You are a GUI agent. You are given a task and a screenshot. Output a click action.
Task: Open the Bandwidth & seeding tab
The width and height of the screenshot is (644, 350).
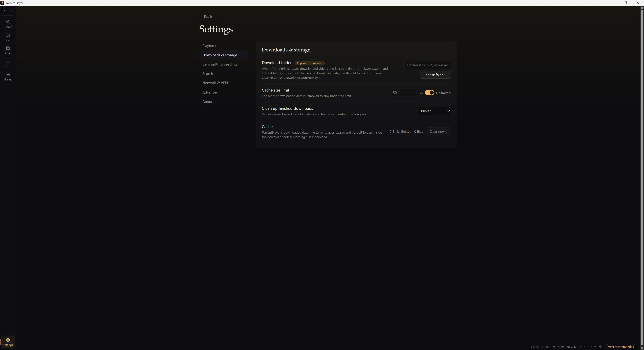click(223, 64)
